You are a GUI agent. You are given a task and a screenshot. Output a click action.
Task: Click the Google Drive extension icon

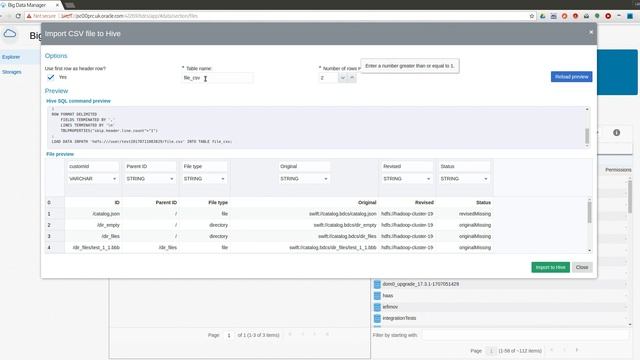[542, 16]
